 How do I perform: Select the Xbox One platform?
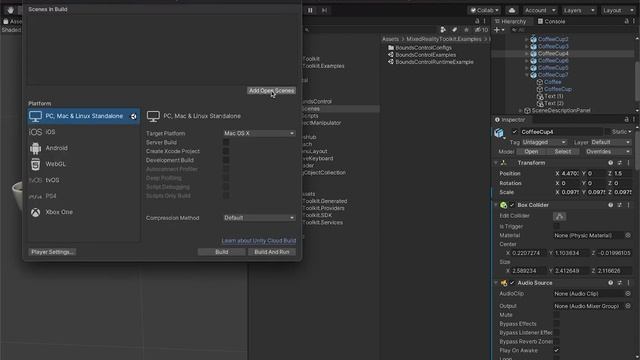tap(84, 212)
